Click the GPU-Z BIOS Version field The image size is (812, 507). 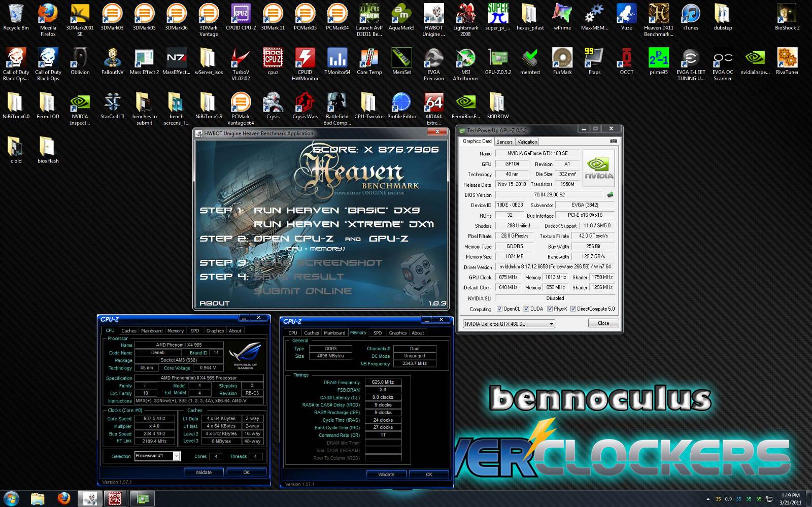550,194
